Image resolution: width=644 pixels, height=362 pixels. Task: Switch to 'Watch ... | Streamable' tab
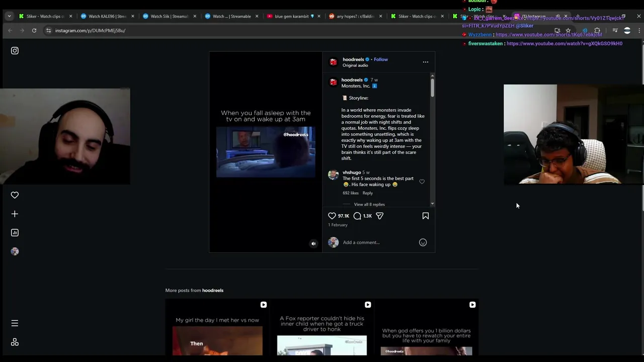click(231, 16)
